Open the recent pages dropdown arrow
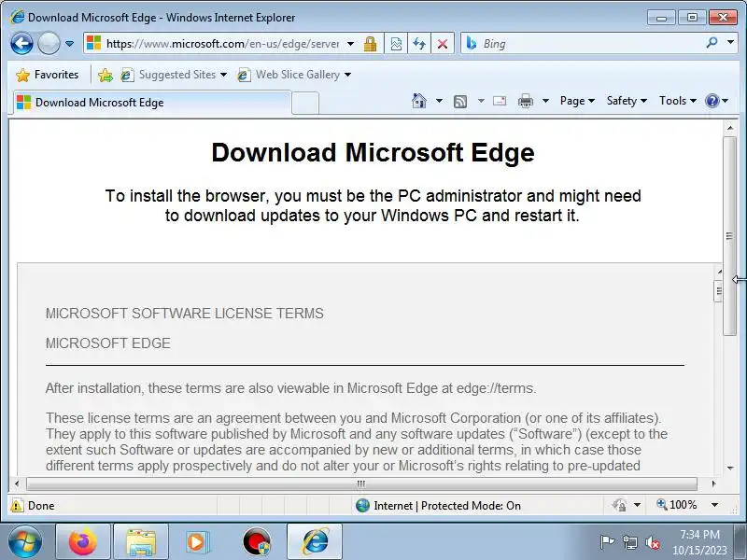This screenshot has width=747, height=560. 69,44
